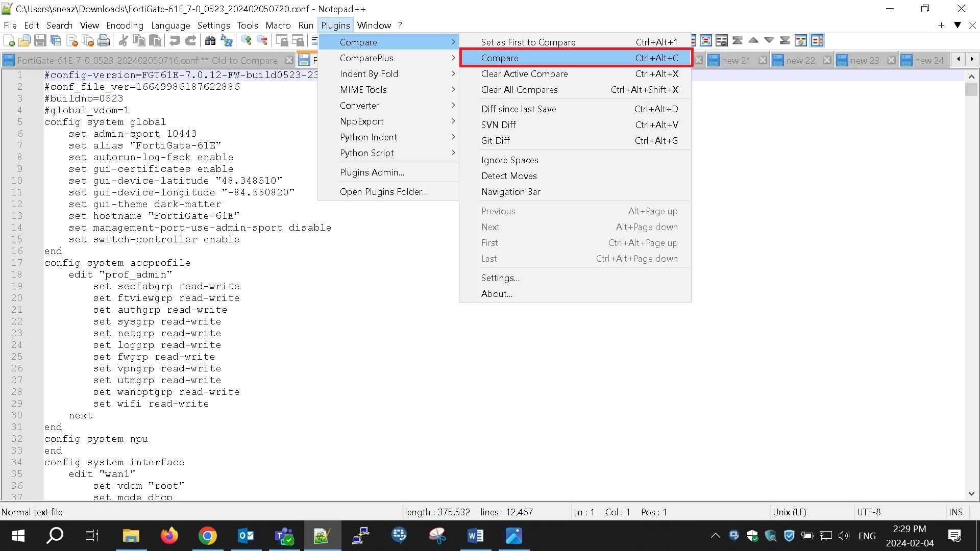Toggle Detect Moves option
Image resolution: width=980 pixels, height=551 pixels.
[x=575, y=176]
